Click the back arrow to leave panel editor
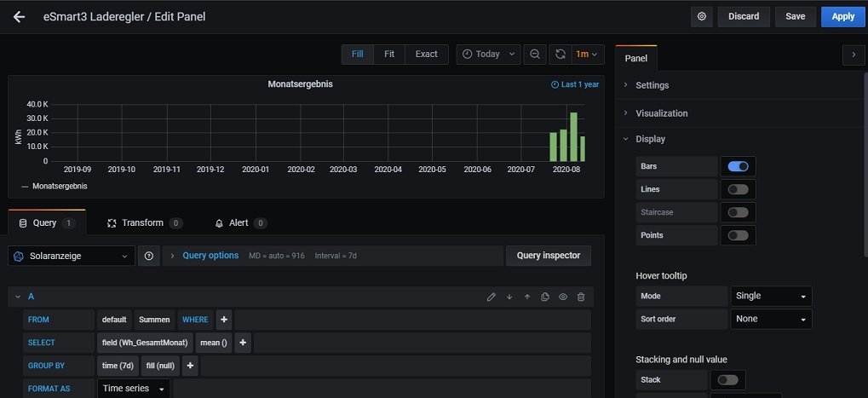This screenshot has width=868, height=398. 19,16
